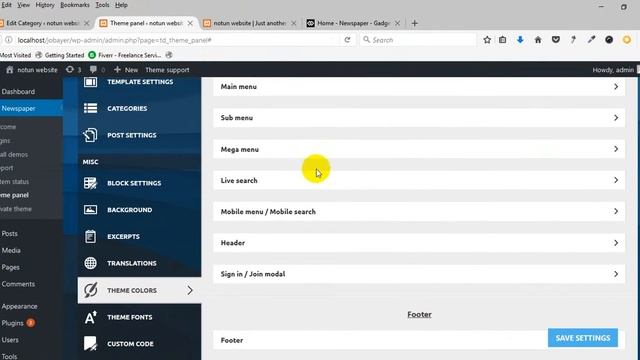Expand the Sub menu section arrow
Viewport: 640px width, 360px height.
(x=616, y=118)
